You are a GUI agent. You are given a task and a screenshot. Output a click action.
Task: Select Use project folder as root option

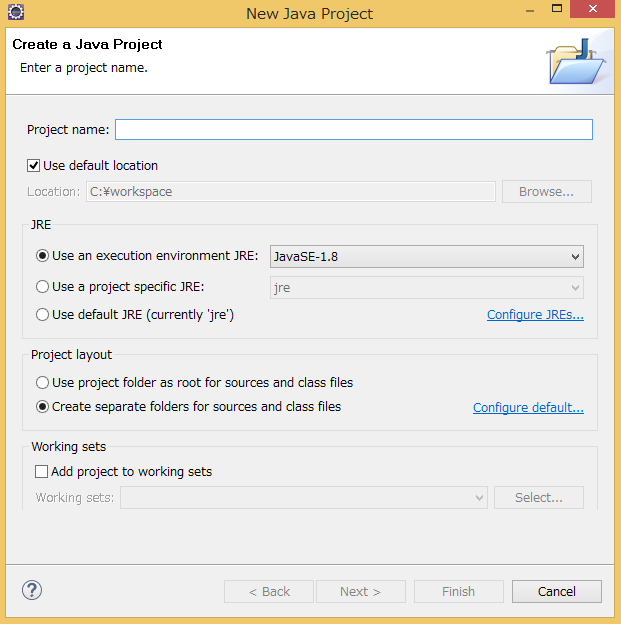42,382
